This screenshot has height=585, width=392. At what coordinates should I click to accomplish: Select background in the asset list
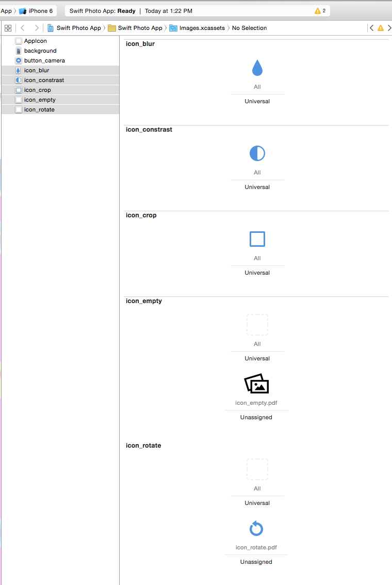tap(60, 51)
